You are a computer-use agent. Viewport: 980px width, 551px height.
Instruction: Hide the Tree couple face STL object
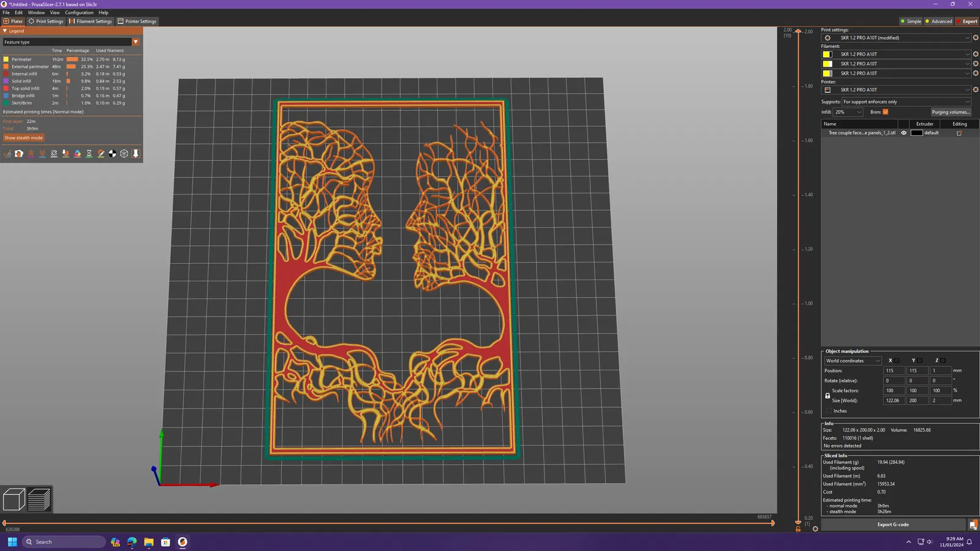pyautogui.click(x=903, y=133)
